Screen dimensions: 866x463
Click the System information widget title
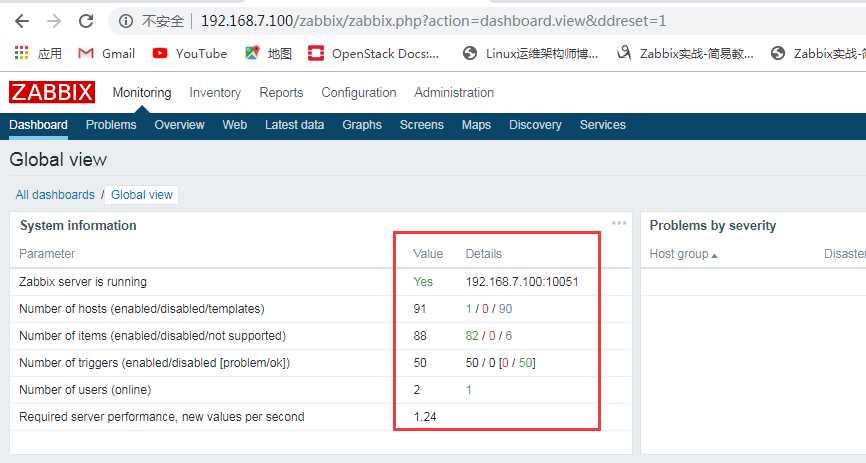coord(78,225)
